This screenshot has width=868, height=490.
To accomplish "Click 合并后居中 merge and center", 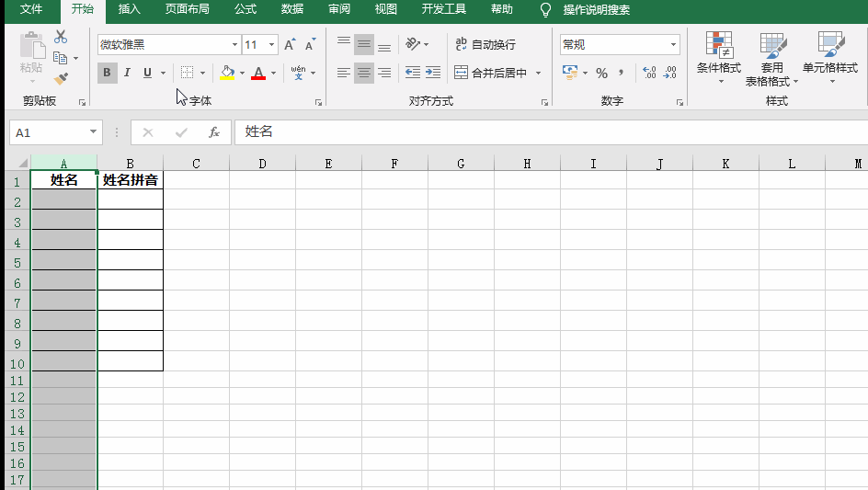I will (490, 73).
